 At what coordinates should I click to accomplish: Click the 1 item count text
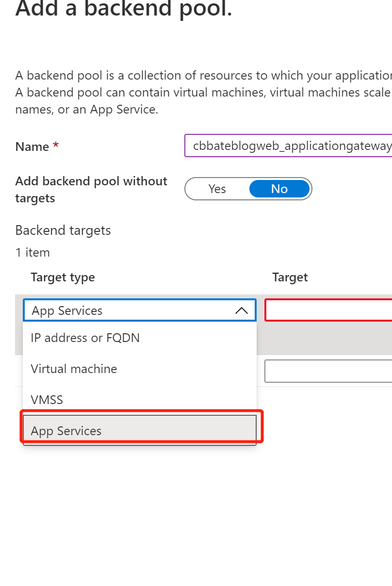[33, 253]
